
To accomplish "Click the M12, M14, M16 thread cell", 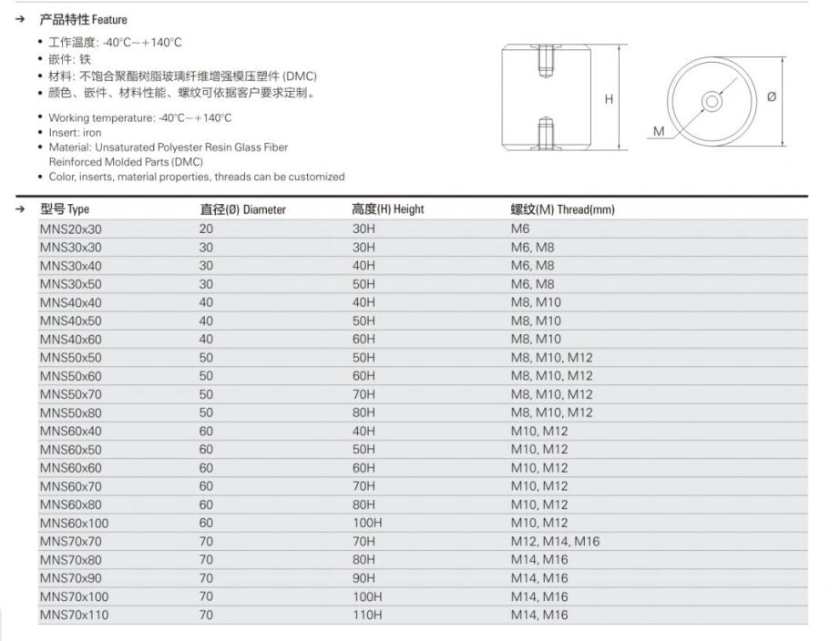I will (x=555, y=542).
